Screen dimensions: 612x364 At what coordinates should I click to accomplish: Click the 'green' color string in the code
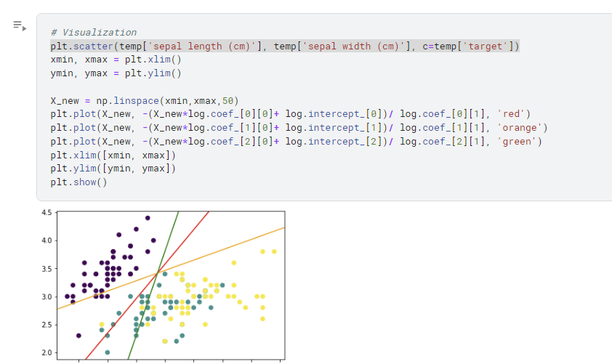pyautogui.click(x=516, y=141)
